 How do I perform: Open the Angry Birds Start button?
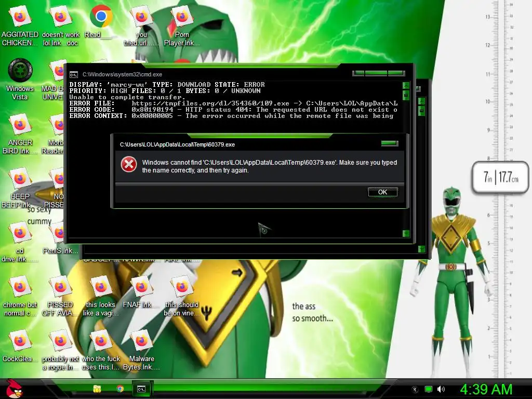pyautogui.click(x=14, y=389)
